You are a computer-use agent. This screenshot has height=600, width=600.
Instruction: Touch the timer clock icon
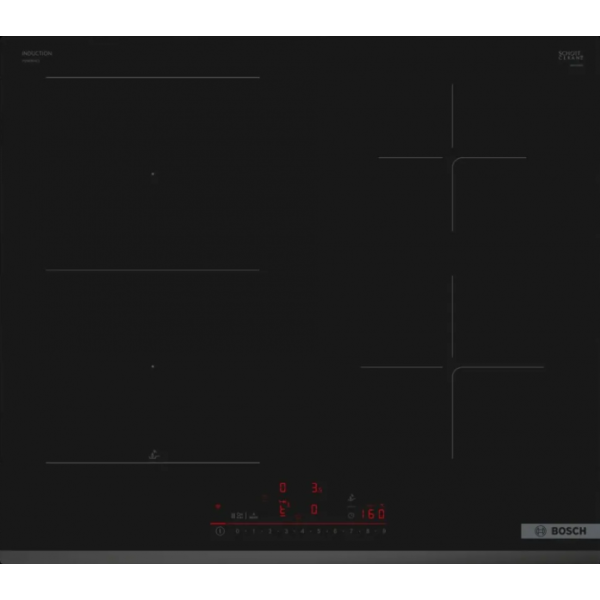click(351, 516)
